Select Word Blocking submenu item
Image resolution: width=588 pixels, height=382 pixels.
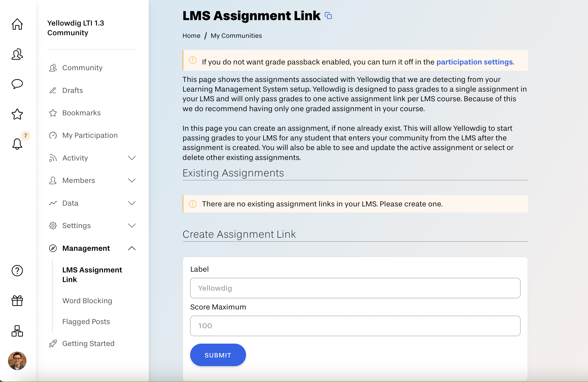[87, 301]
